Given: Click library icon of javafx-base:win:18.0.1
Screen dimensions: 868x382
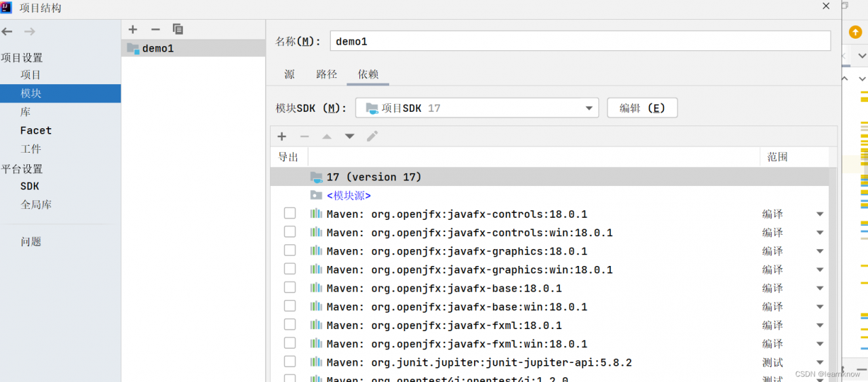Looking at the screenshot, I should [x=316, y=307].
